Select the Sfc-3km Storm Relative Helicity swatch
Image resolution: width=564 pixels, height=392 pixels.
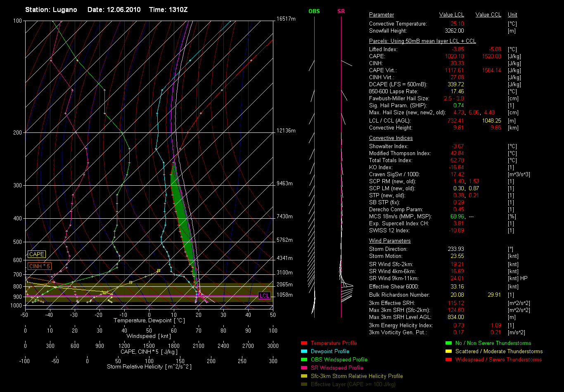pos(304,376)
